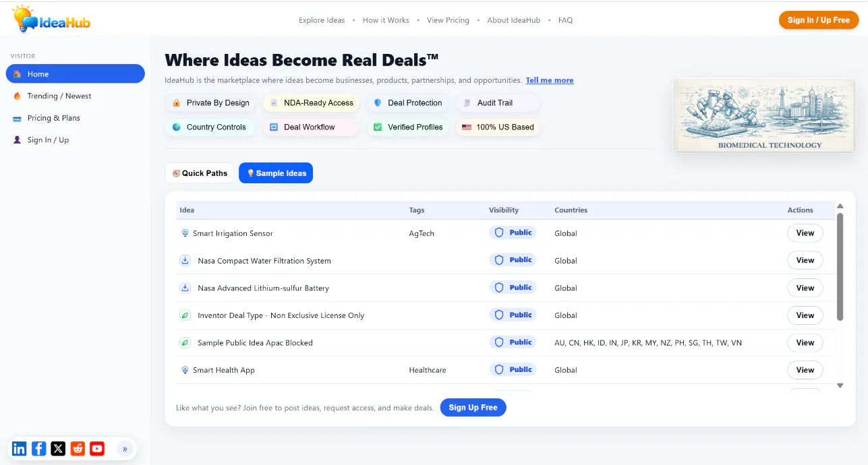Click the leaf icon beside Sample Public Idea Apac Blocked

185,342
